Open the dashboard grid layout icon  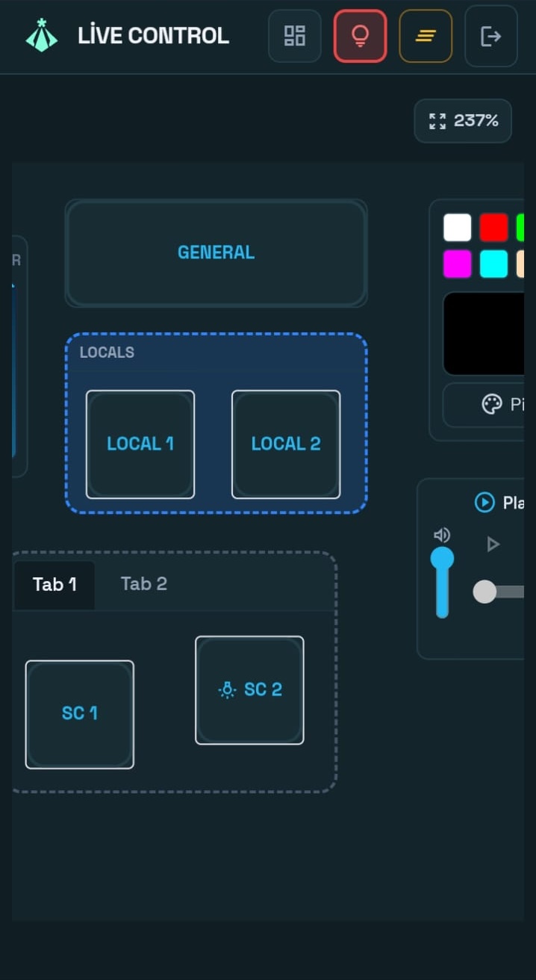point(295,36)
